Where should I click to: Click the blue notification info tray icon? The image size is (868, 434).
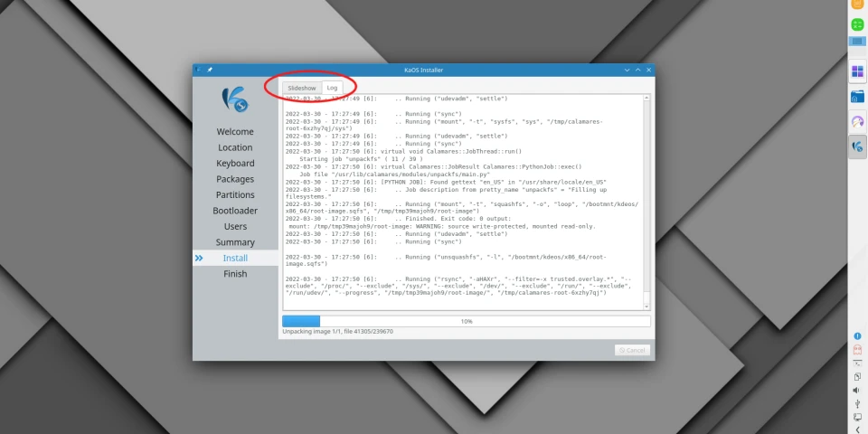pos(857,336)
